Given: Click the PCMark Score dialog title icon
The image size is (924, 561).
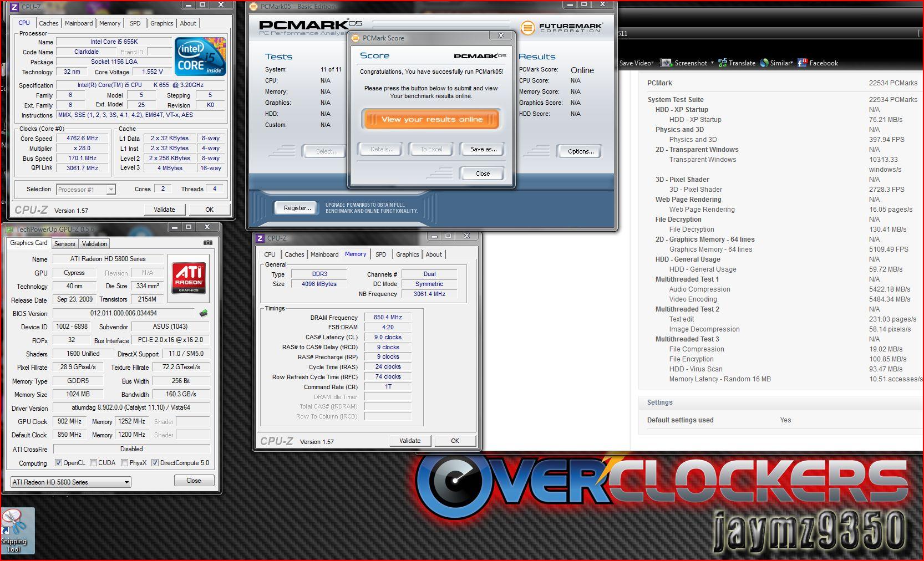Looking at the screenshot, I should (356, 38).
